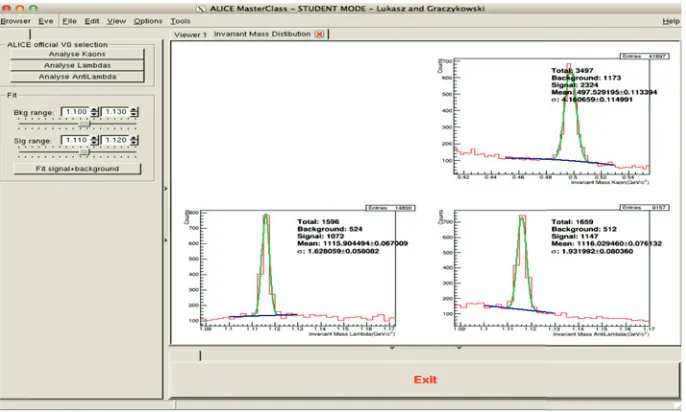Open the Options menu

point(148,21)
